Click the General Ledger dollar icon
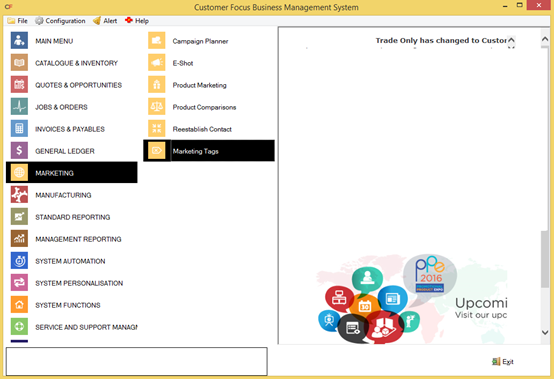554x379 pixels. point(19,151)
